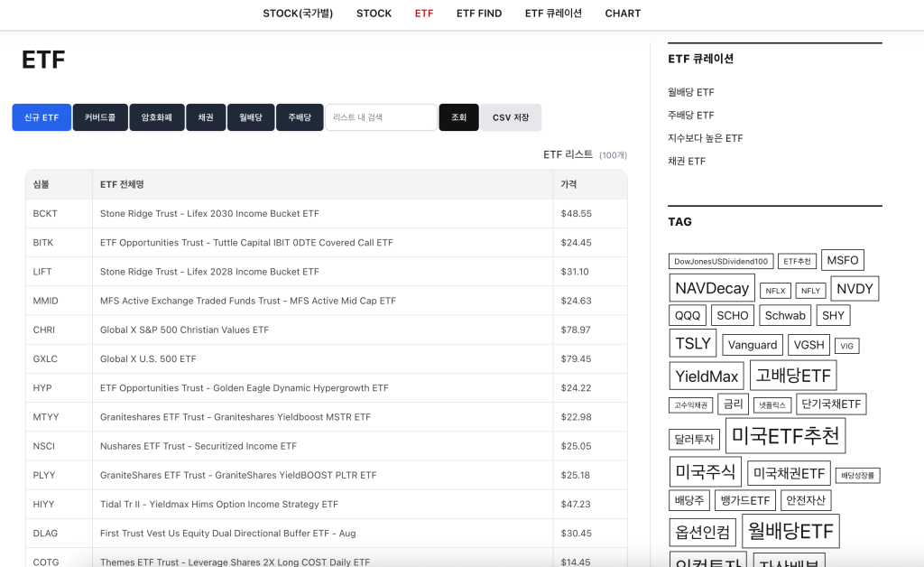Open the CHART menu item
This screenshot has width=924, height=567.
coord(623,14)
